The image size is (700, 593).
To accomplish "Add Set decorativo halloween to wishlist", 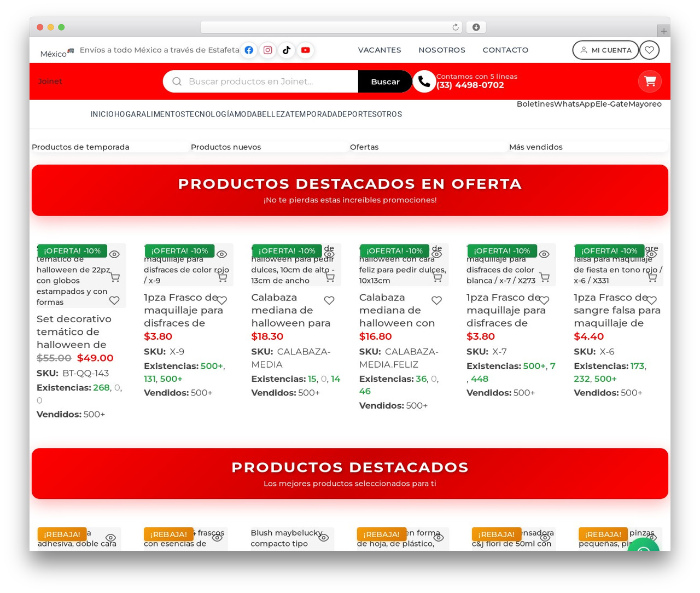I will [114, 300].
